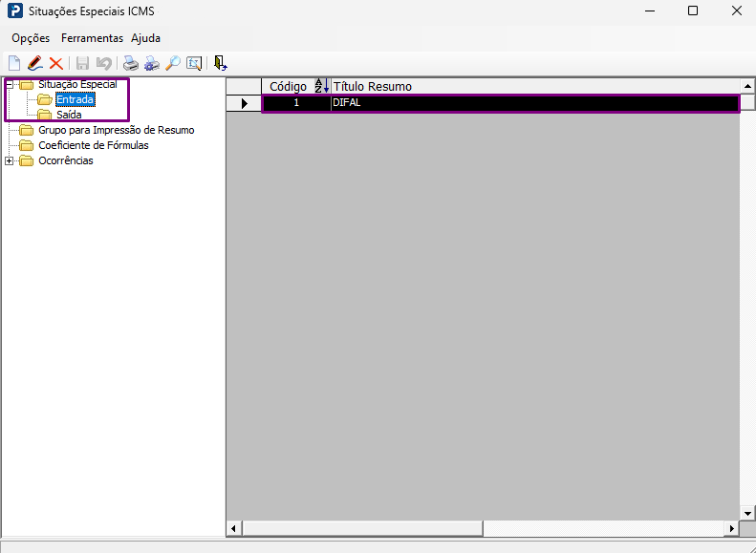Viewport: 756px width, 553px height.
Task: Click the grid scroll up arrow
Action: 747,87
